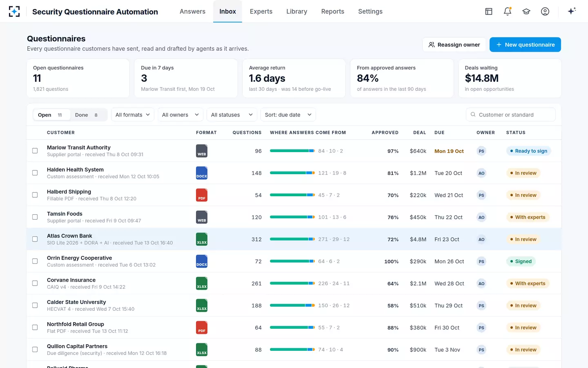This screenshot has height=368, width=588.
Task: Click the answer source bar for Halden Health System
Action: coord(292,173)
